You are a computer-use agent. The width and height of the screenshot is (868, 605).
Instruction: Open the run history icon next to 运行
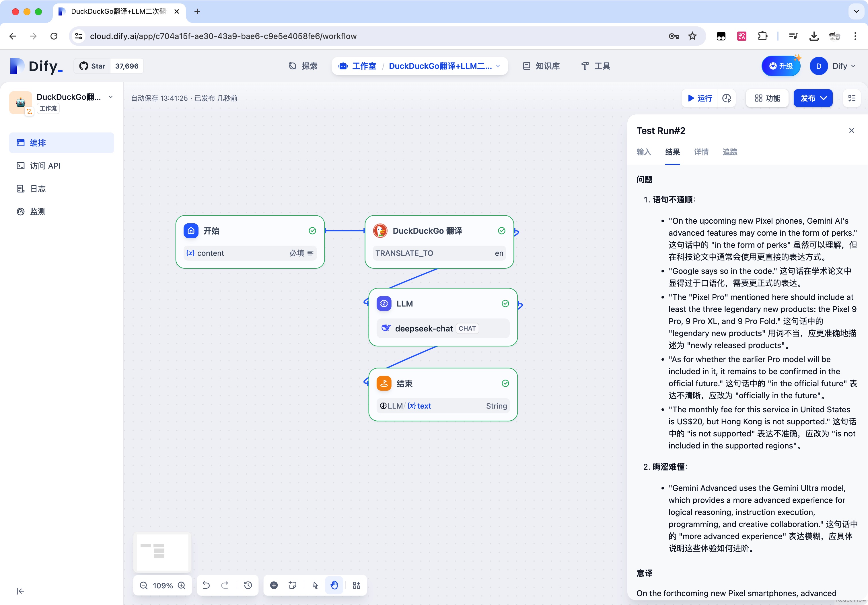pos(726,98)
